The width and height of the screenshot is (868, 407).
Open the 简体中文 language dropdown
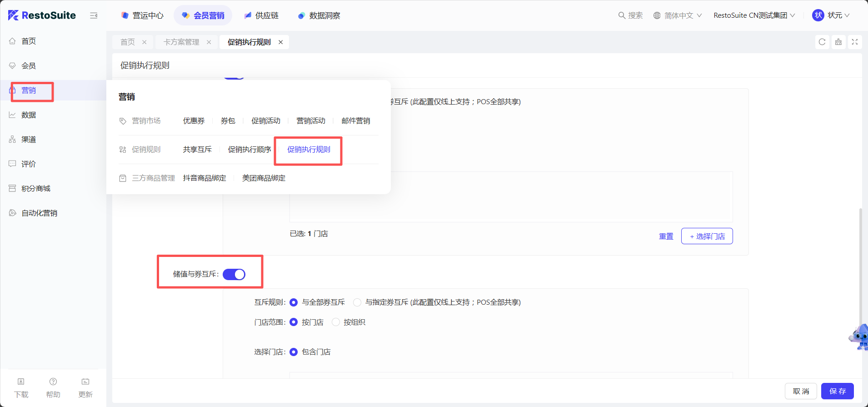pyautogui.click(x=678, y=15)
